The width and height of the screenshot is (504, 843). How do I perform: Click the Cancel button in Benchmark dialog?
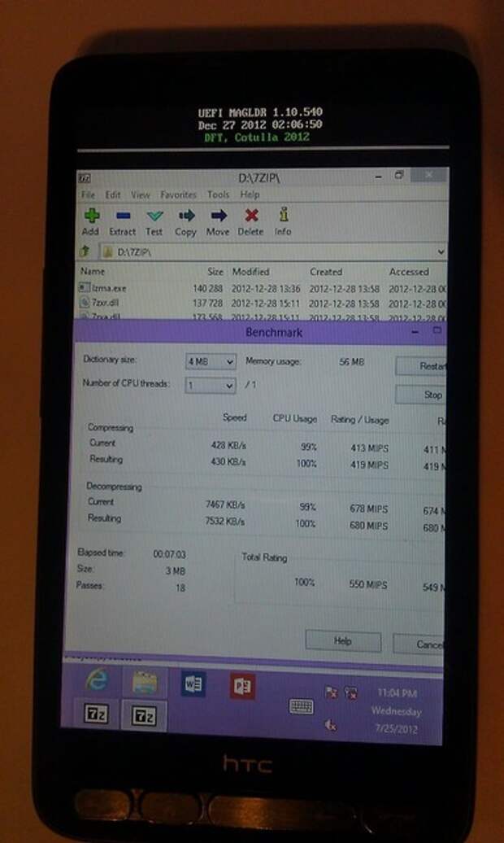pos(419,644)
